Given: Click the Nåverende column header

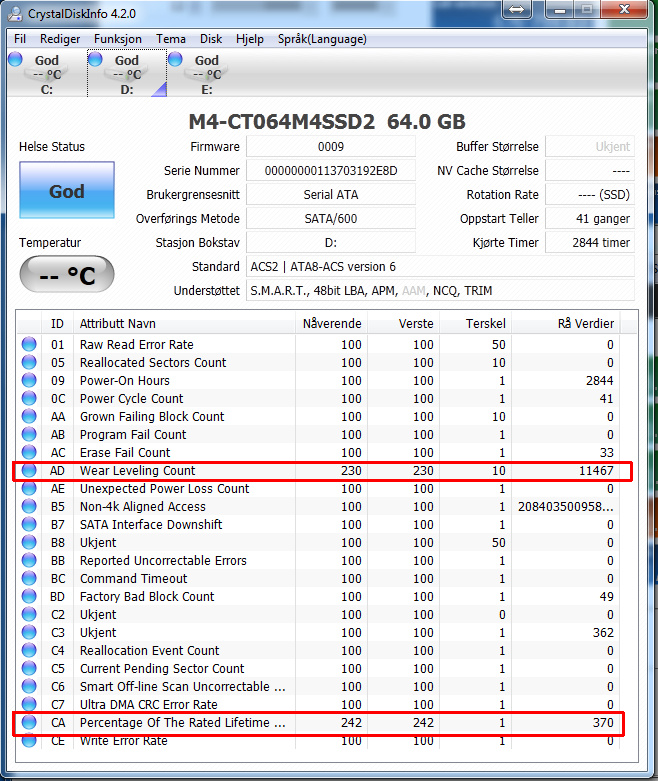Looking at the screenshot, I should coord(332,324).
